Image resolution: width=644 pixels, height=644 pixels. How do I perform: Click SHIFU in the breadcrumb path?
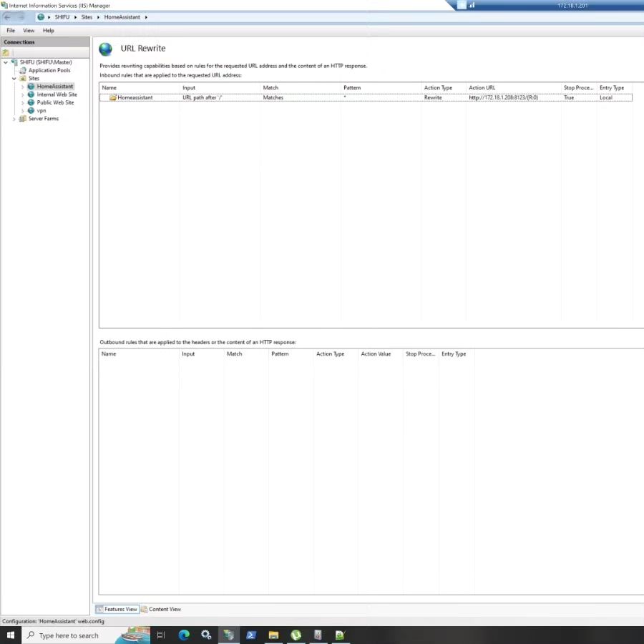point(62,17)
